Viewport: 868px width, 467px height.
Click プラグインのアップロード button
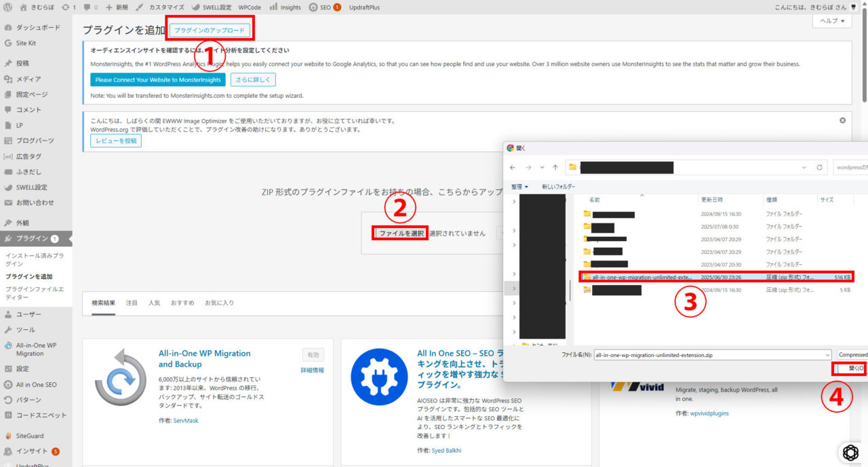click(x=210, y=31)
